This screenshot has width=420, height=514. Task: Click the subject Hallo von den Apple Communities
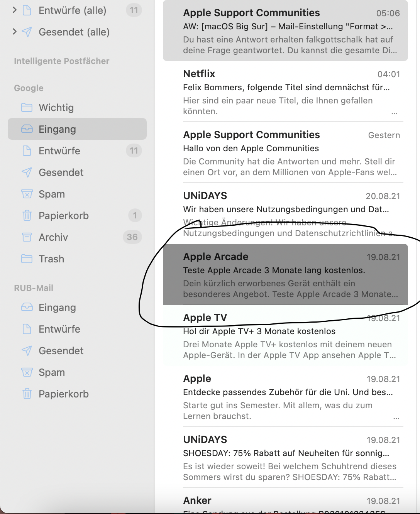click(x=251, y=149)
